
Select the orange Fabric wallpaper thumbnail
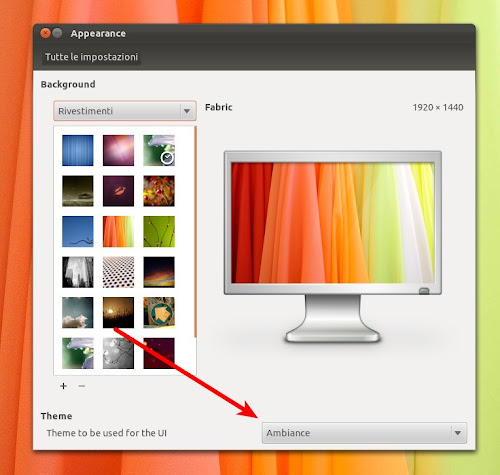[118, 232]
